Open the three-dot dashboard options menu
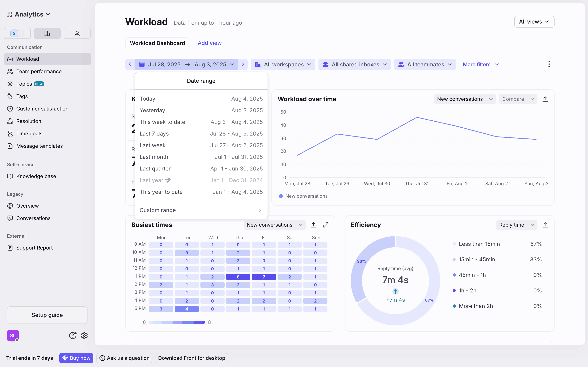The width and height of the screenshot is (588, 367). click(x=549, y=64)
